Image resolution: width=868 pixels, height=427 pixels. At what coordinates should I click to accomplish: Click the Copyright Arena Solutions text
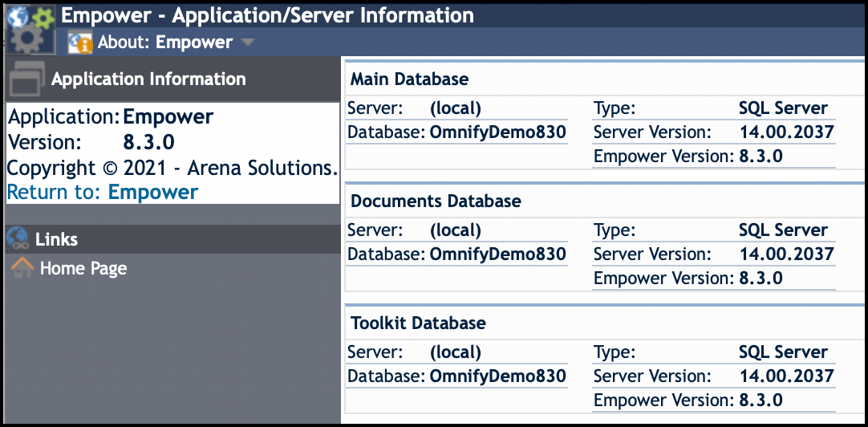[172, 168]
